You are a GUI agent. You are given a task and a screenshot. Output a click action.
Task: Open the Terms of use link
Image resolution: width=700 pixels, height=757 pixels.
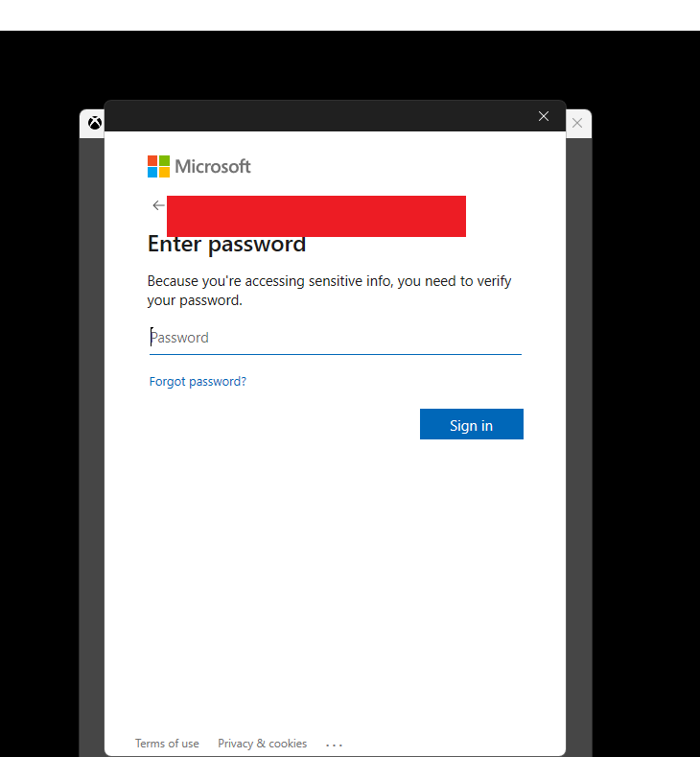tap(167, 744)
